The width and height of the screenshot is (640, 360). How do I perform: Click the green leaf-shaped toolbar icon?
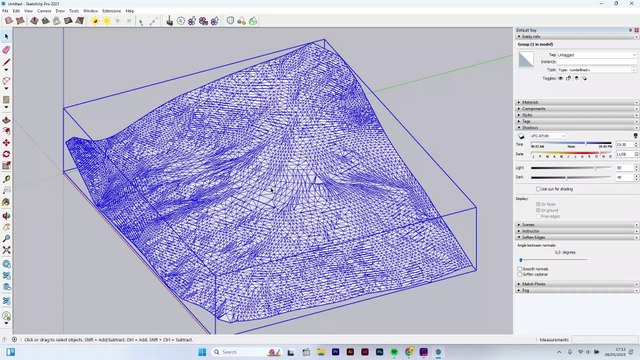(x=253, y=20)
